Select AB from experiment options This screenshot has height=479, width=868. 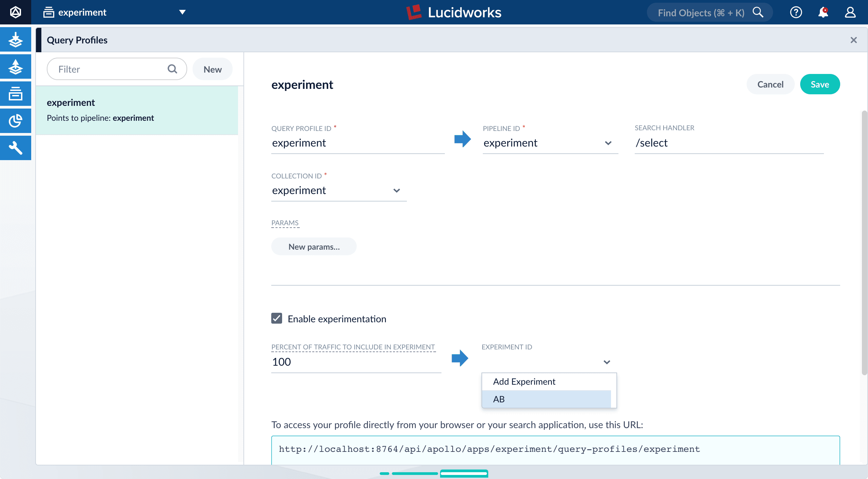pyautogui.click(x=546, y=399)
